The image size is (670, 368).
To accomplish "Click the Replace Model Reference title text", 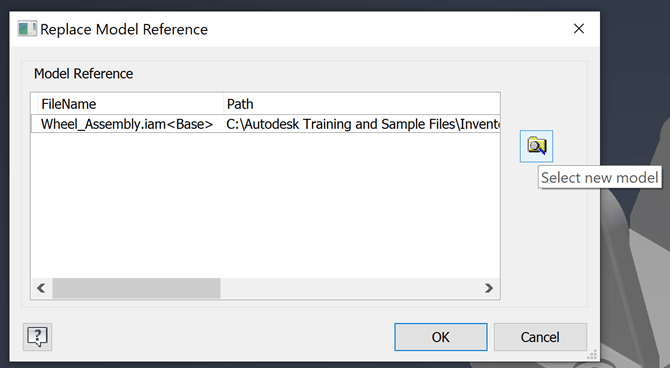I will click(x=124, y=29).
